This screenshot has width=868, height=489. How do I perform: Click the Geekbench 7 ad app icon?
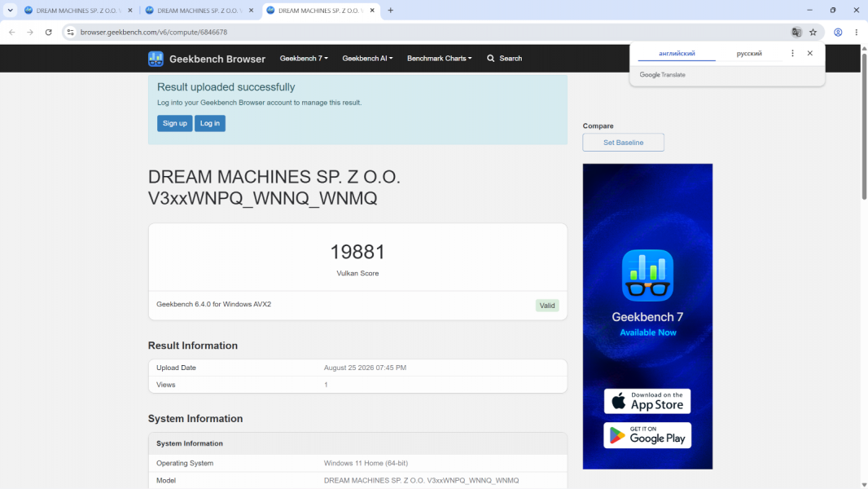(x=647, y=275)
